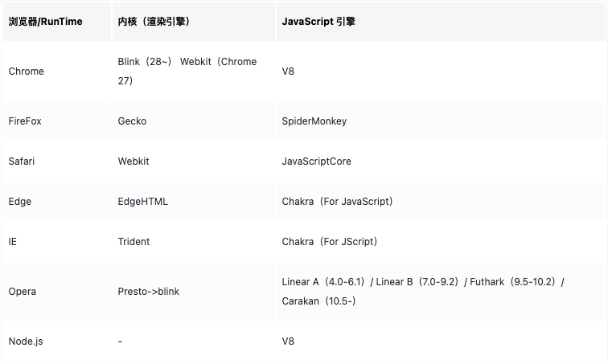Select the Chrome browser cell

tap(27, 72)
